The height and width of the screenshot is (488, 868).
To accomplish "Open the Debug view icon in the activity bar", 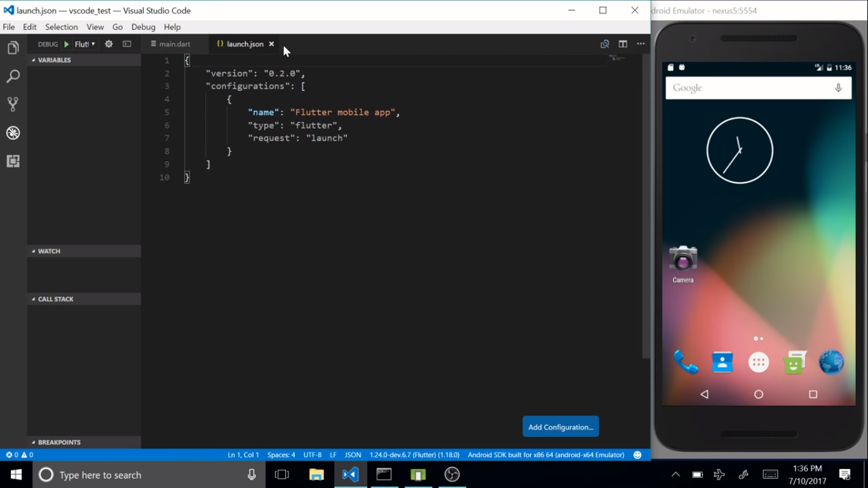I will 13,132.
